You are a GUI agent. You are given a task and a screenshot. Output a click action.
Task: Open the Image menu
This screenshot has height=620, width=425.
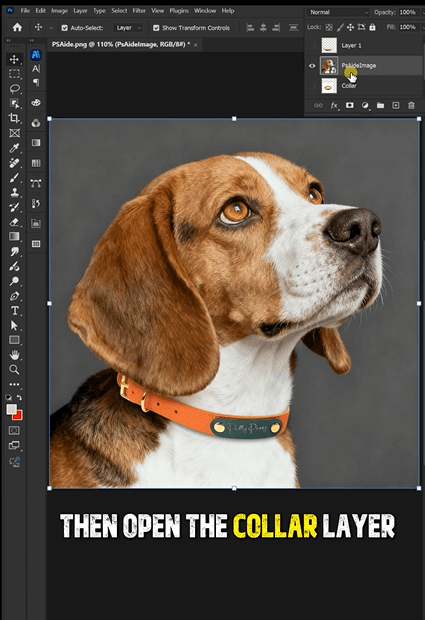pyautogui.click(x=59, y=11)
